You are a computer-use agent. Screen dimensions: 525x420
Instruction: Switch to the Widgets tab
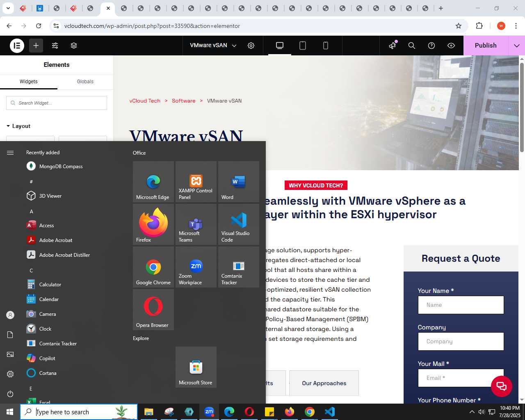coord(29,82)
